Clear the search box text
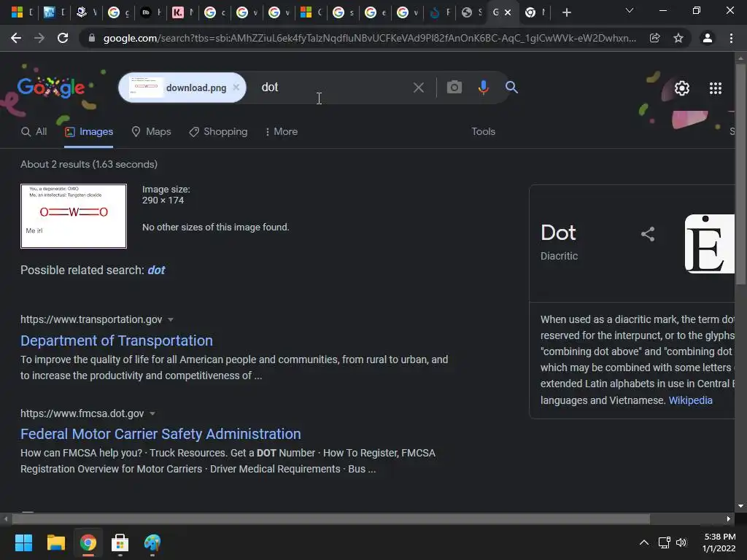Image resolution: width=747 pixels, height=560 pixels. coord(418,87)
